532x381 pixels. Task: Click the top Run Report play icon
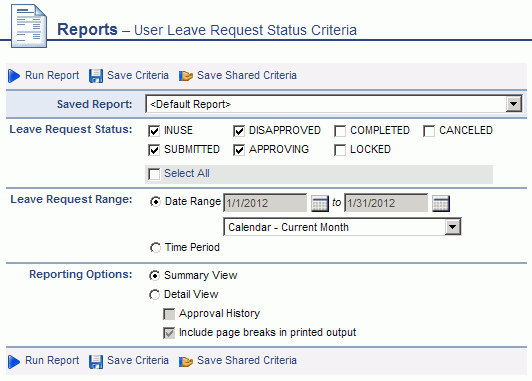14,76
